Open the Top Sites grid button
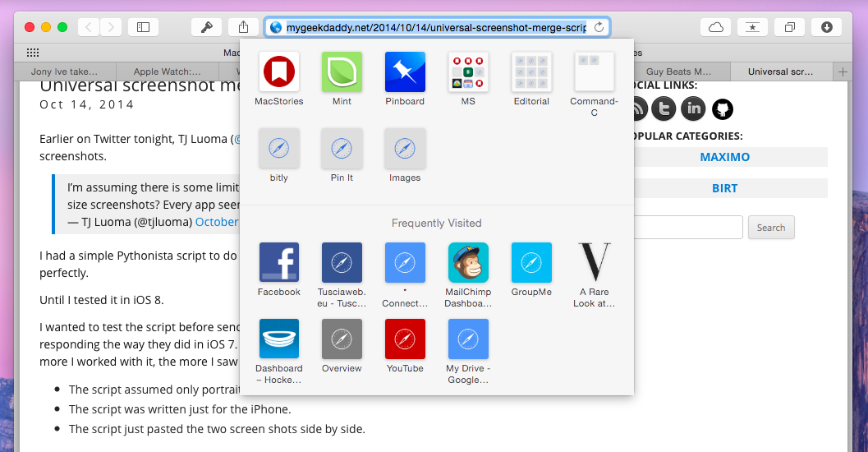Screen dimensions: 868x452 pyautogui.click(x=33, y=53)
